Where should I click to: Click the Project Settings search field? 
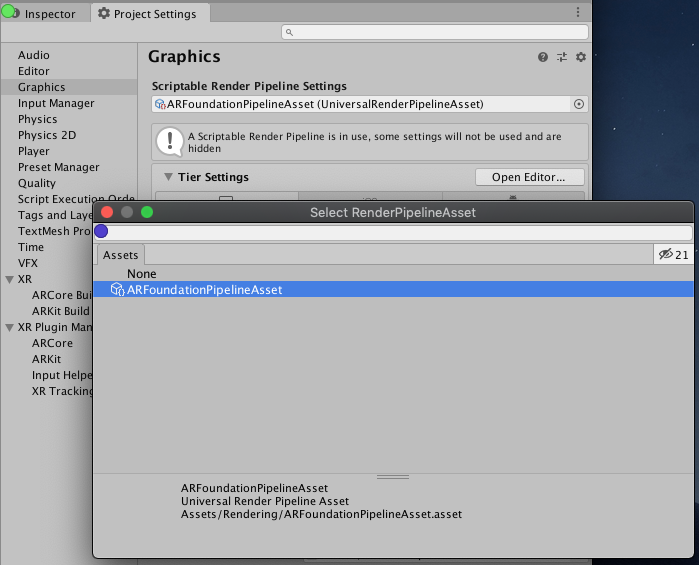[435, 33]
